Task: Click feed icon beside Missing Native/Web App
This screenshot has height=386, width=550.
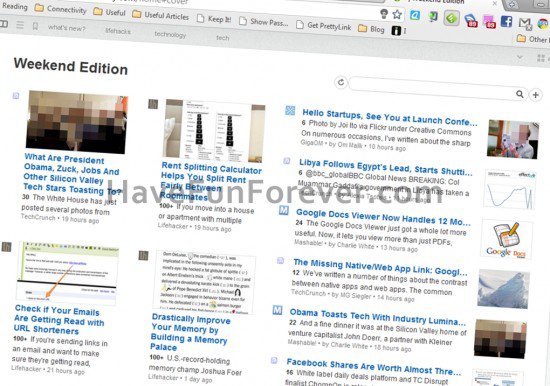Action: coord(280,260)
